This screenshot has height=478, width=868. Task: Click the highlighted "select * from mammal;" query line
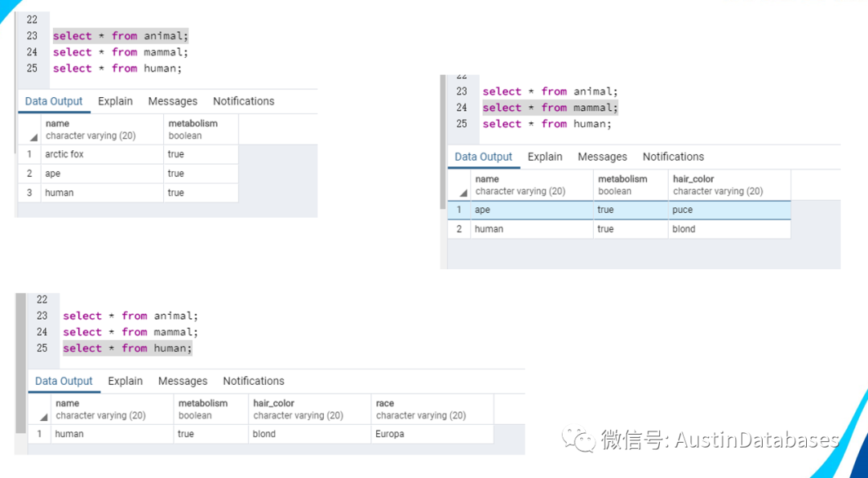point(550,108)
